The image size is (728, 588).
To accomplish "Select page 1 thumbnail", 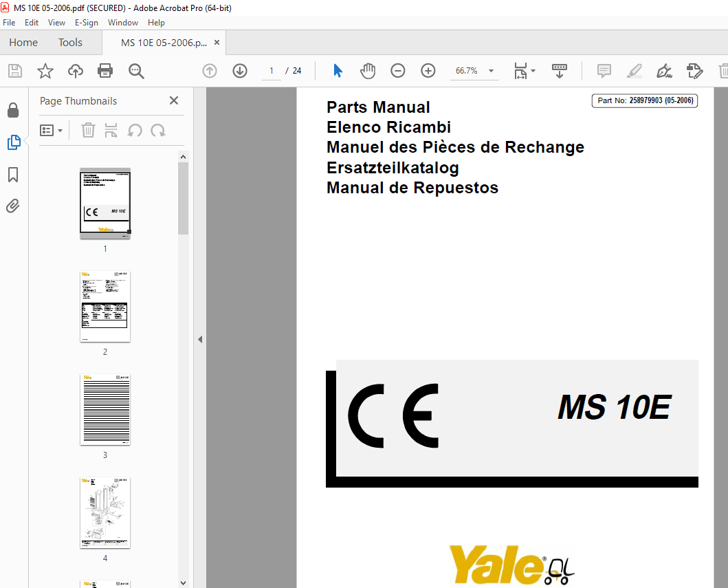I will pos(105,204).
